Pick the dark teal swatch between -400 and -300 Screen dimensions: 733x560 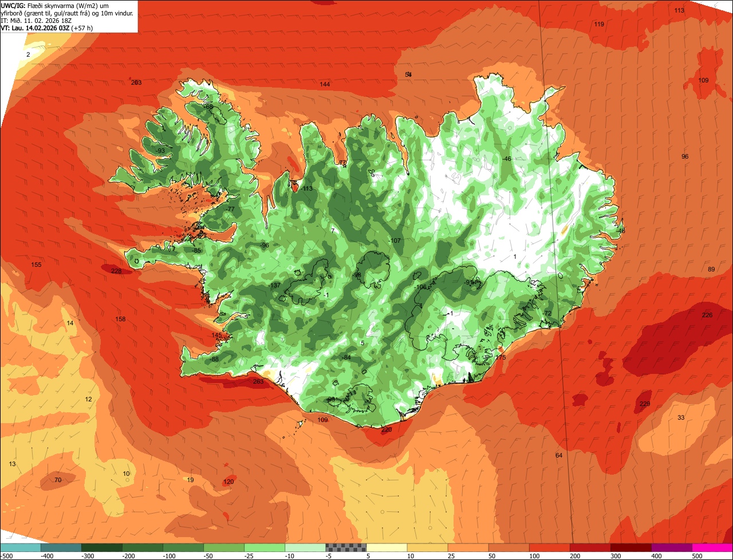pos(61,547)
